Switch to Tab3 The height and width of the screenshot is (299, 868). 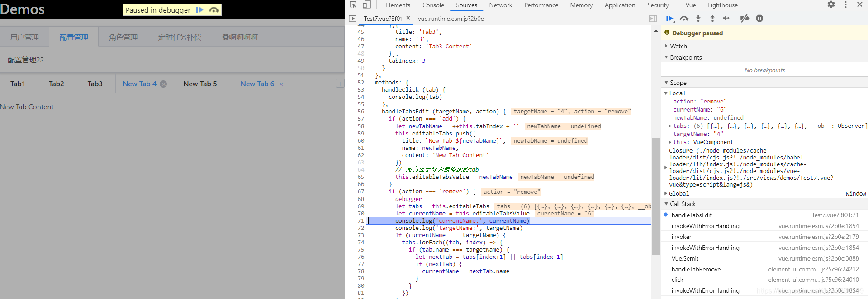point(95,84)
